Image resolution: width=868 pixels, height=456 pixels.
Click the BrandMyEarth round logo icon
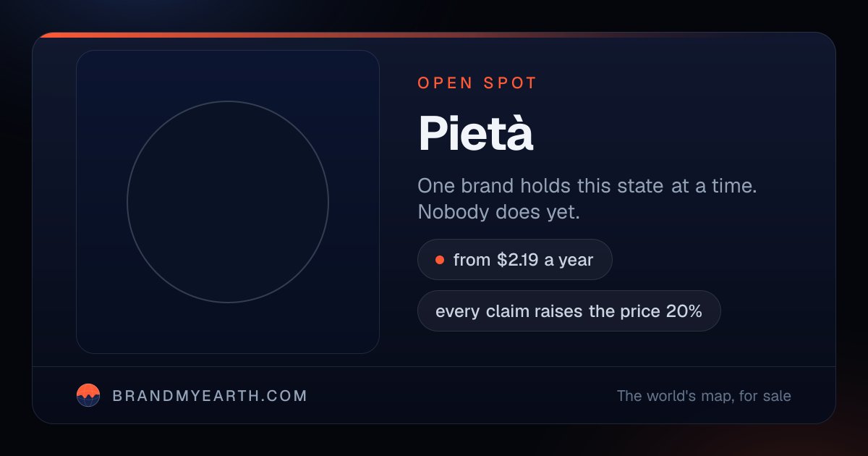click(88, 395)
